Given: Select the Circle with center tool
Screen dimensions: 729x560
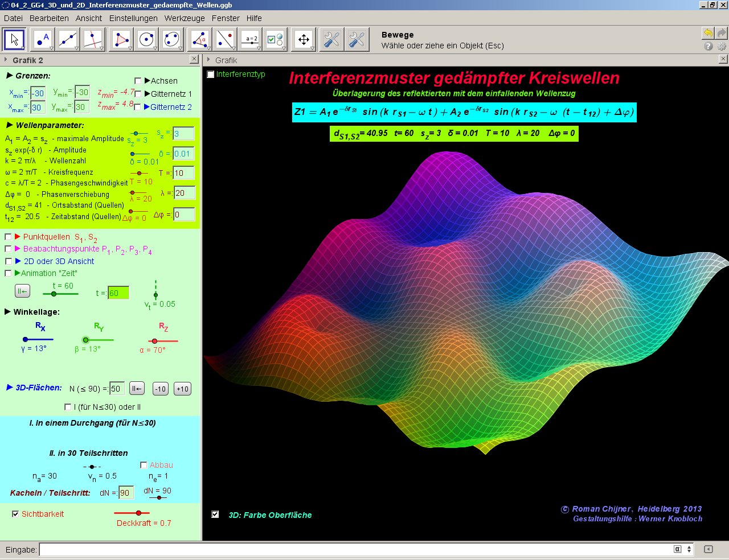Looking at the screenshot, I should pos(146,40).
